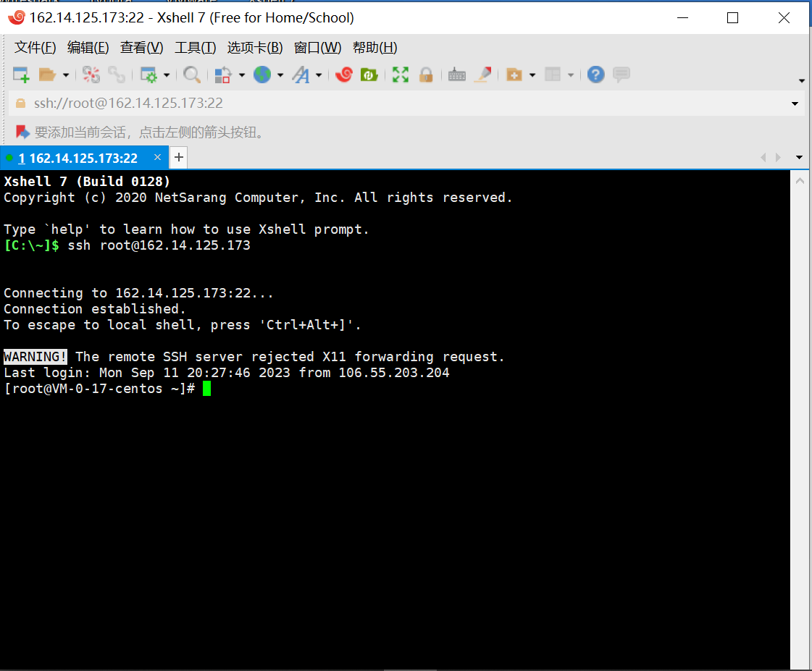Expand the Properties dropdown arrow

[167, 75]
